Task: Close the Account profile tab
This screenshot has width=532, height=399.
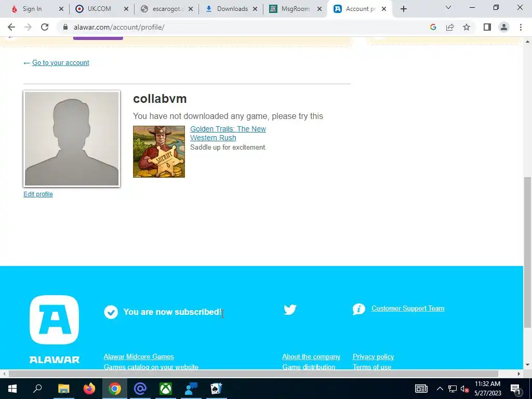Action: click(384, 9)
